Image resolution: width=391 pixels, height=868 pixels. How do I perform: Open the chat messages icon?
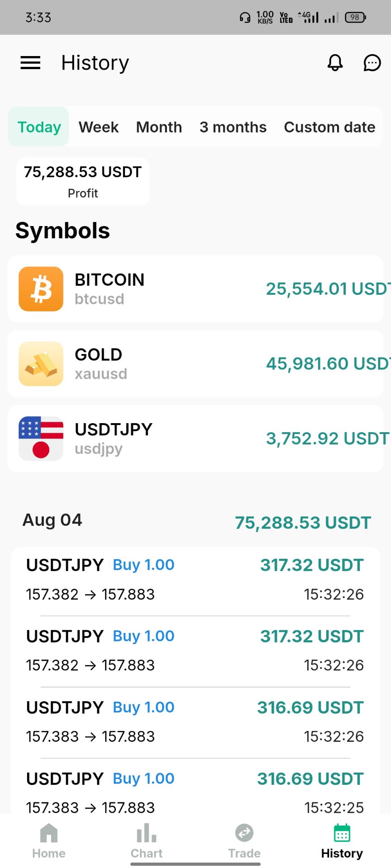tap(372, 63)
